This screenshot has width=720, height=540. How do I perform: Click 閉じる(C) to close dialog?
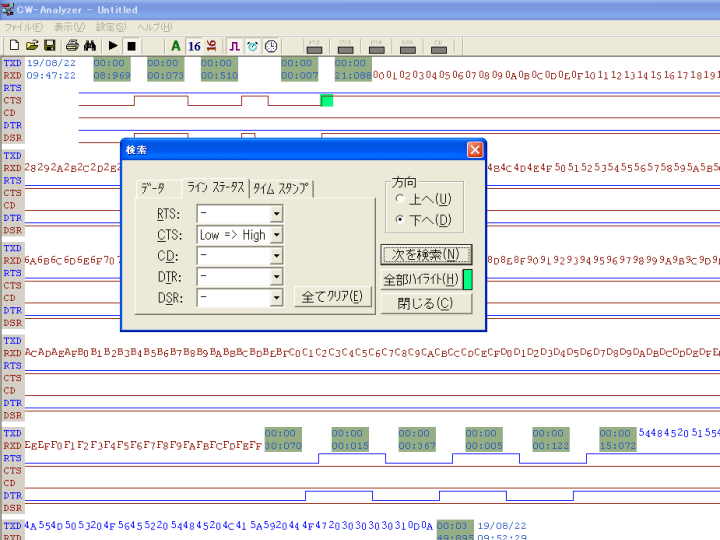(426, 304)
